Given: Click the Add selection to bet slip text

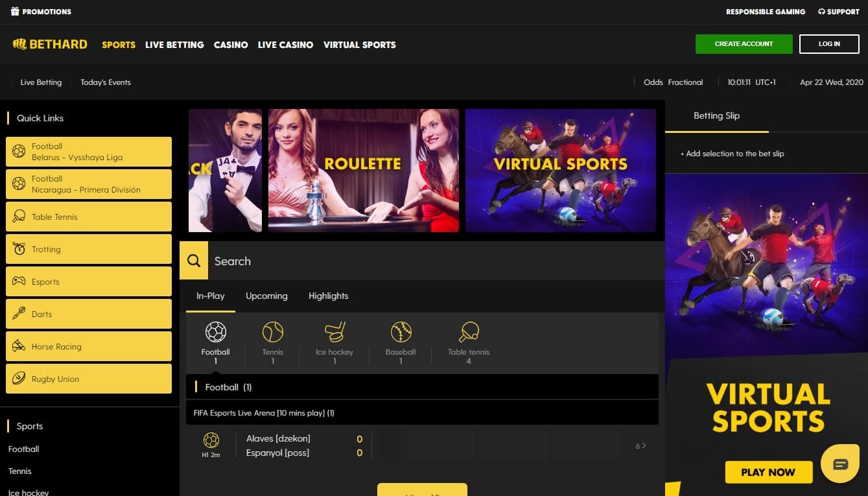Looking at the screenshot, I should click(x=732, y=154).
